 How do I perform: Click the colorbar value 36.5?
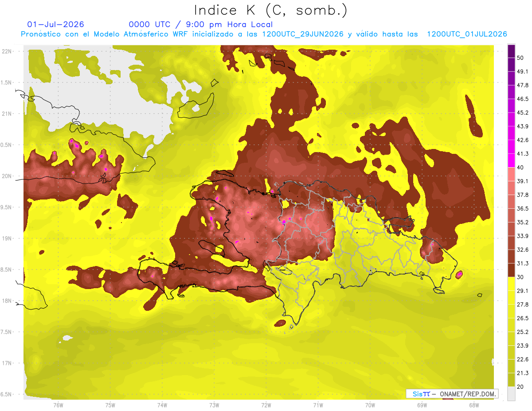(522, 208)
